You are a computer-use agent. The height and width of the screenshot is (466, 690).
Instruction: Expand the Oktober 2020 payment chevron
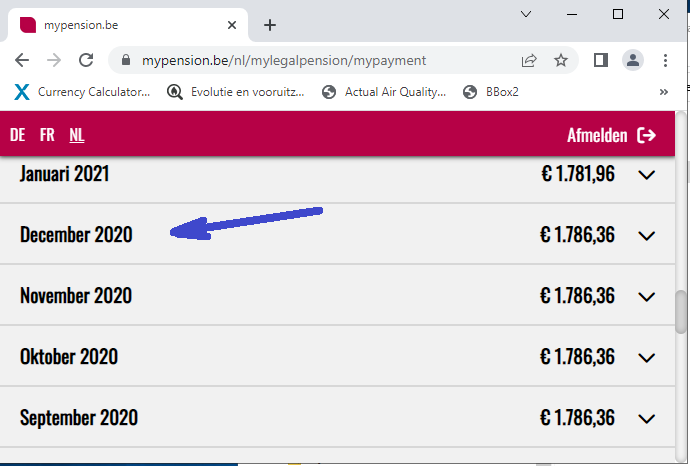[646, 358]
